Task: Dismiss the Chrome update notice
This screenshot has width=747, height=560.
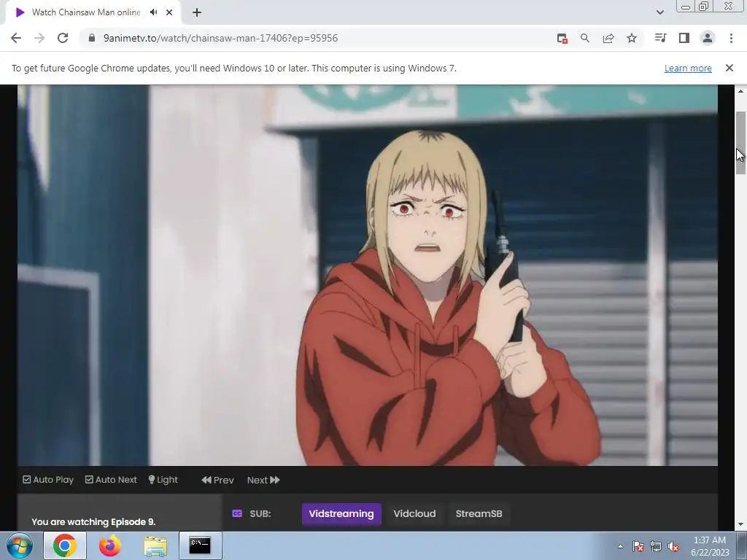Action: click(x=729, y=68)
